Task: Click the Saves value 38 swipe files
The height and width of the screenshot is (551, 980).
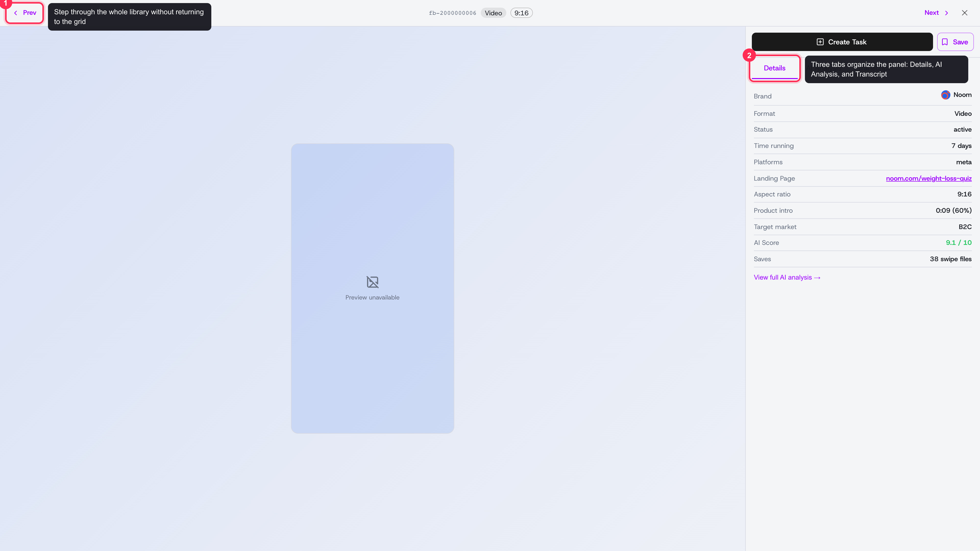Action: (x=950, y=259)
